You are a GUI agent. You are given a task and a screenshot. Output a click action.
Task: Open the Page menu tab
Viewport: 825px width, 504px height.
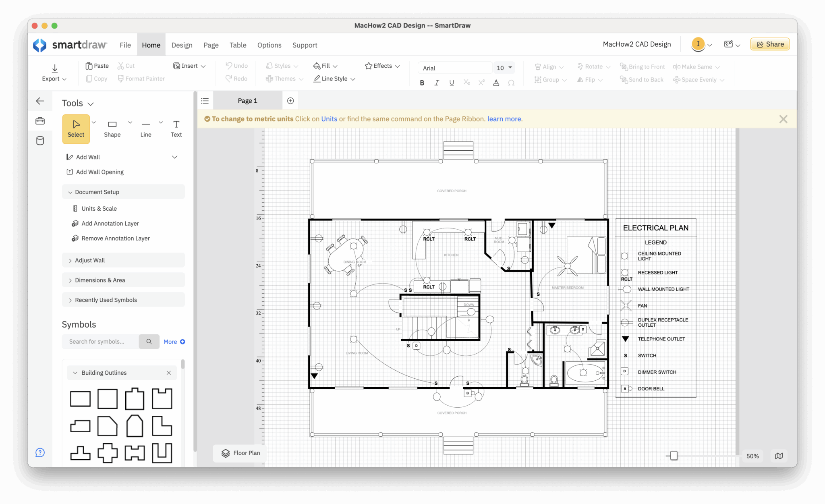click(x=211, y=45)
